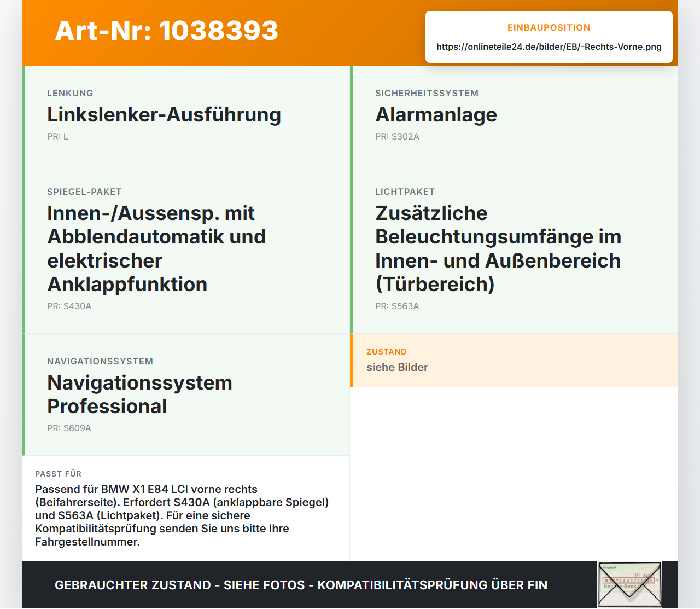700x609 pixels.
Task: Click the PR: S609A code
Action: tap(69, 428)
